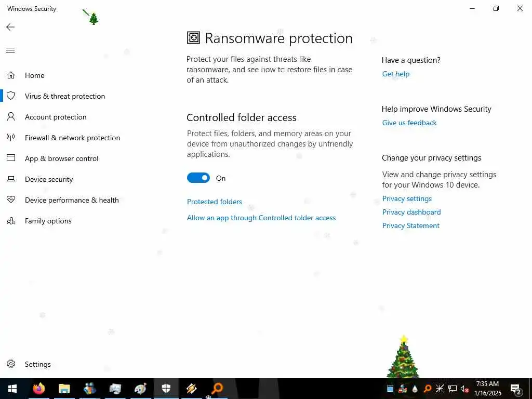The height and width of the screenshot is (399, 532).
Task: Select Virus & threat protection in sidebar
Action: tap(65, 96)
